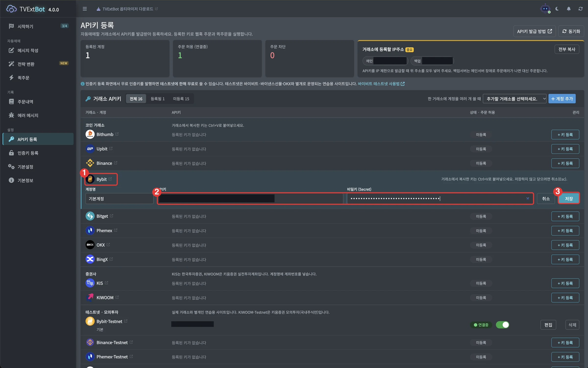This screenshot has width=588, height=368.
Task: Switch dark mode with moon icon
Action: 557,9
